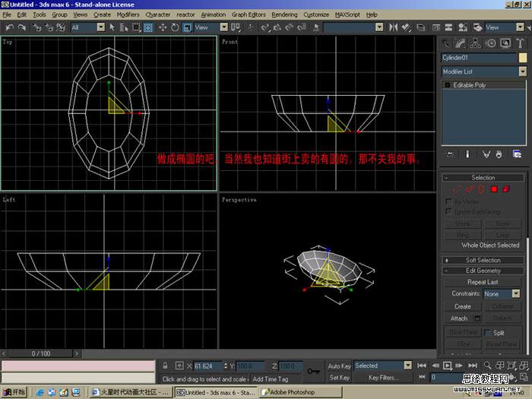Image resolution: width=532 pixels, height=399 pixels.
Task: Click the object color swatch beside Cylinder01
Action: tap(523, 58)
